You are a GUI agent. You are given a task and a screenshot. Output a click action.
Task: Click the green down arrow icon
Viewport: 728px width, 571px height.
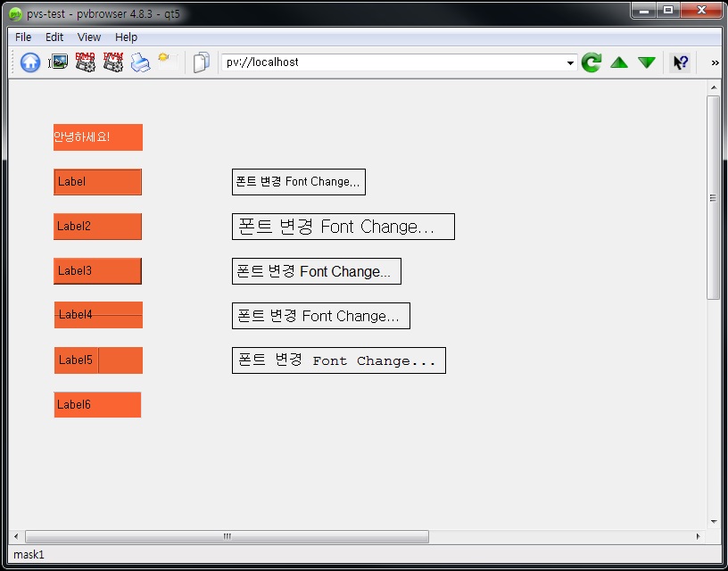(x=647, y=62)
